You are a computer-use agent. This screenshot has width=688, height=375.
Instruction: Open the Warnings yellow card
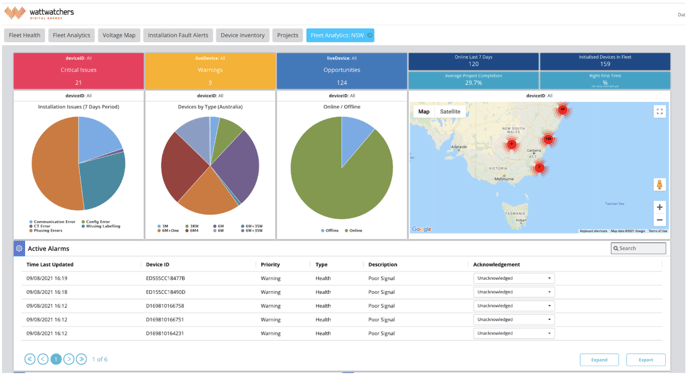tap(210, 71)
